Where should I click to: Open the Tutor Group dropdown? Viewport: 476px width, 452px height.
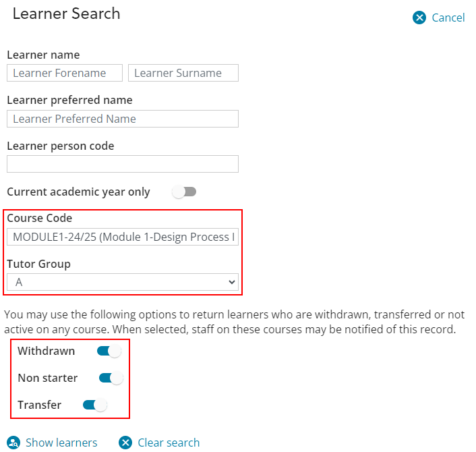[x=123, y=282]
